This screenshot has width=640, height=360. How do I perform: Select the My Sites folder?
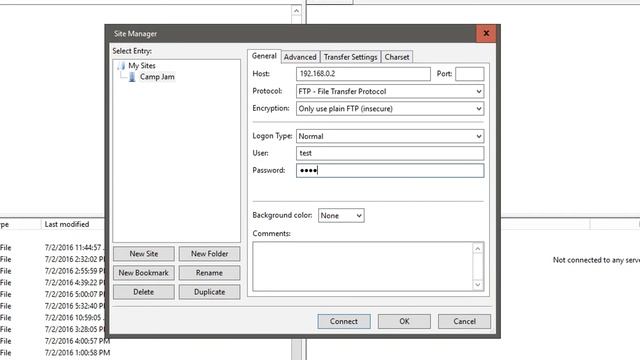tap(142, 65)
